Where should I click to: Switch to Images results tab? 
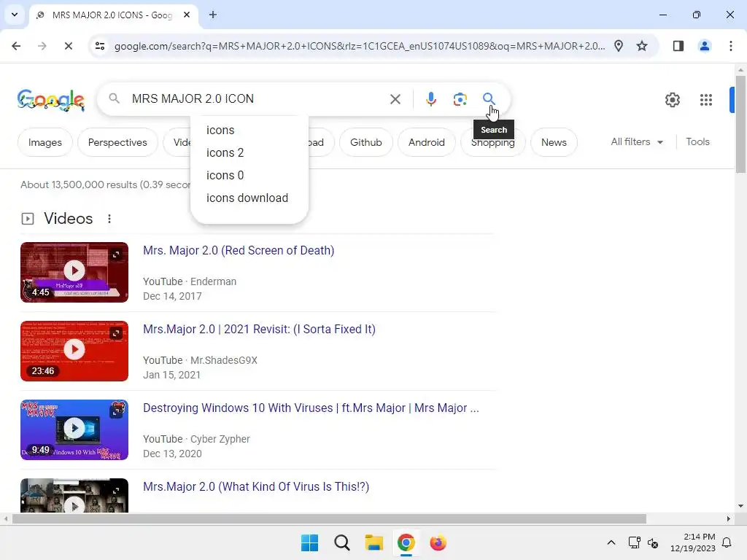44,142
